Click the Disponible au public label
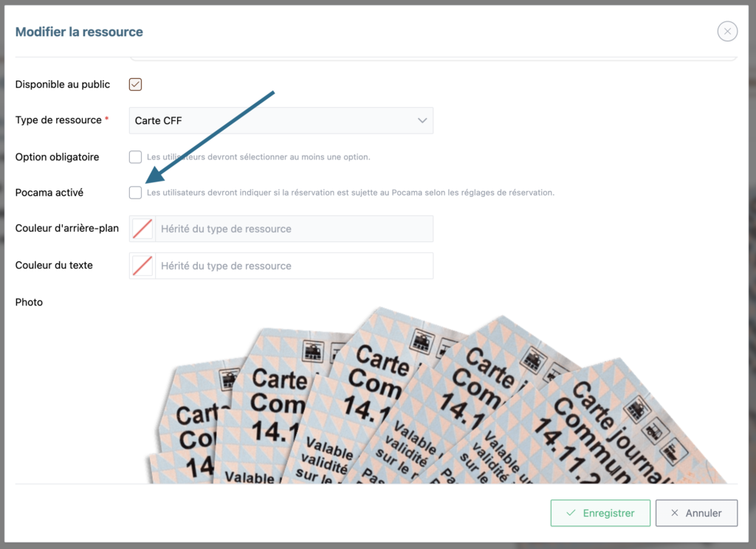Image resolution: width=756 pixels, height=549 pixels. [63, 84]
